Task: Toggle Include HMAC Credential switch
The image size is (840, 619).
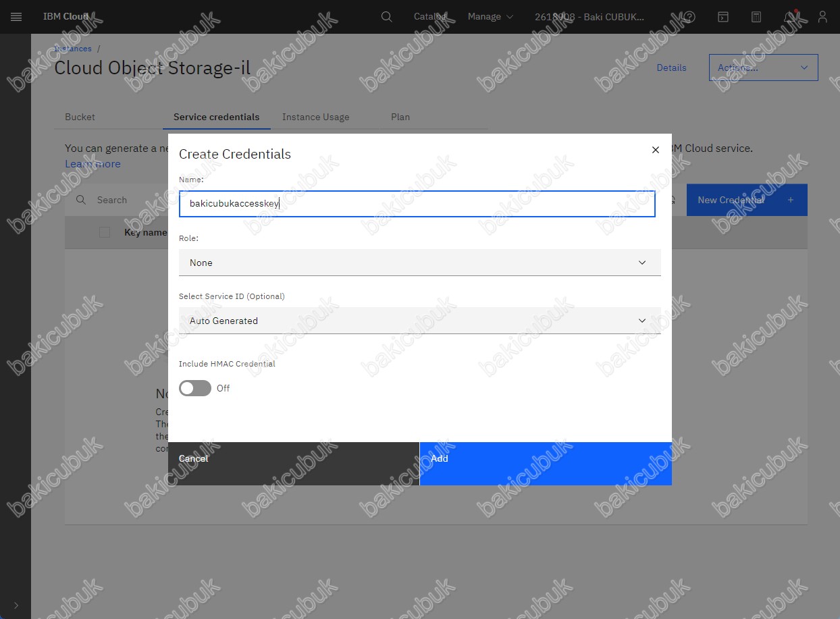Action: coord(195,388)
